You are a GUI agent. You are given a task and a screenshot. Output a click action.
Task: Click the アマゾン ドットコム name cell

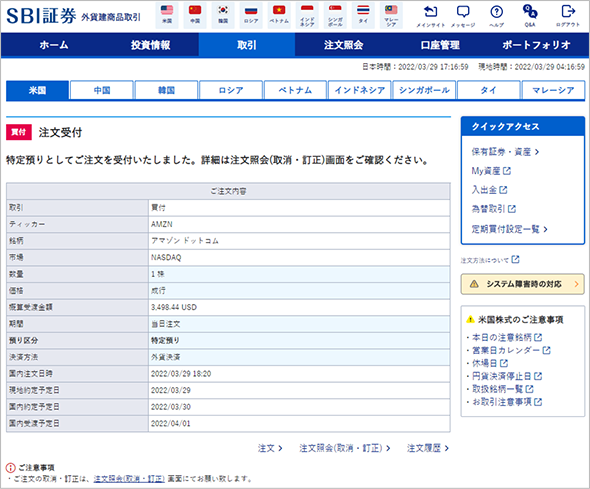coord(299,241)
